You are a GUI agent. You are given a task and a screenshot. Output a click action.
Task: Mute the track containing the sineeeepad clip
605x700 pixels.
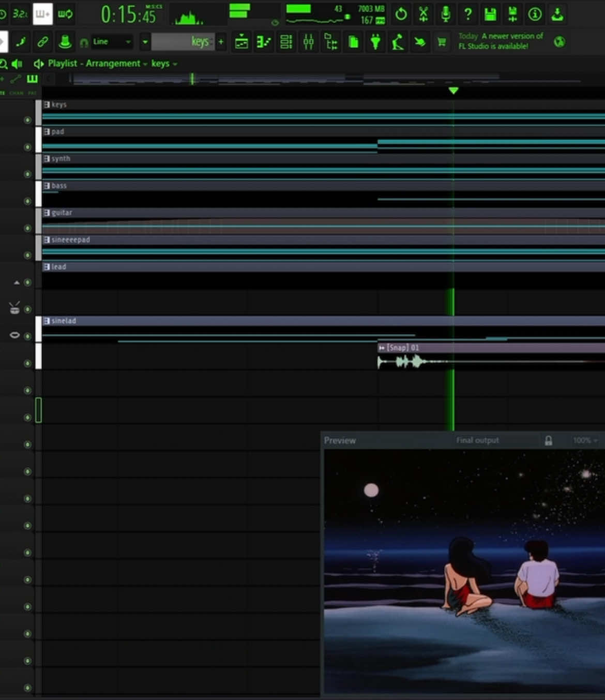27,255
